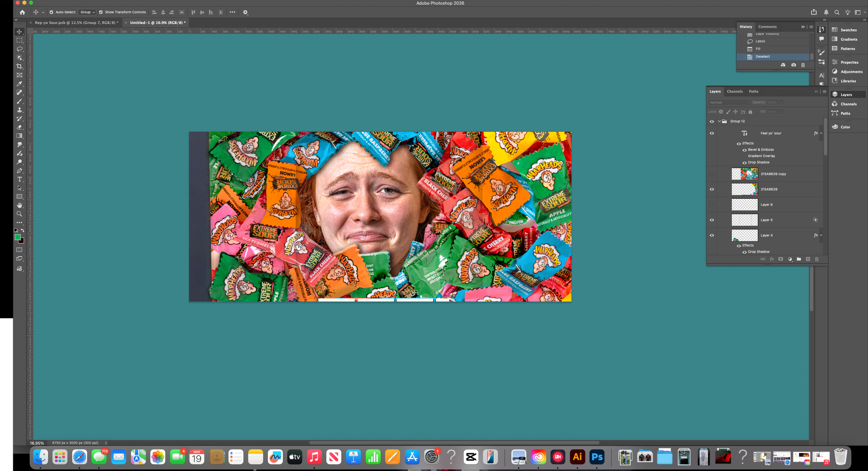Select the Move tool
Screen dimensions: 868x471
(x=19, y=32)
